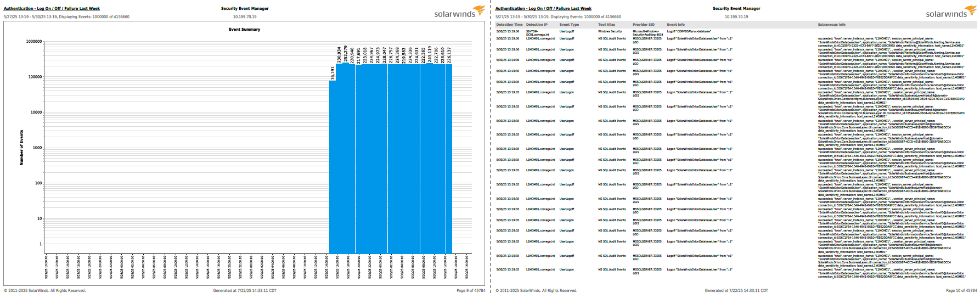Click the Provider SID column header
Image resolution: width=980 pixels, height=293 pixels.
pos(644,25)
